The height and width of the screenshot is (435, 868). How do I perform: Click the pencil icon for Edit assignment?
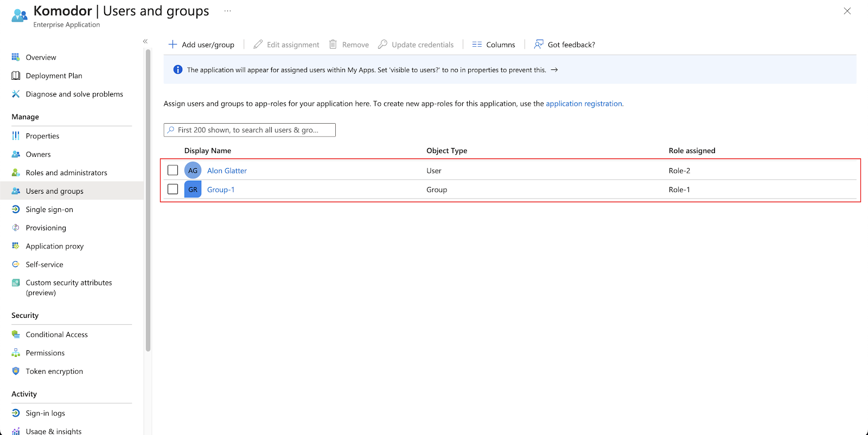(x=258, y=44)
